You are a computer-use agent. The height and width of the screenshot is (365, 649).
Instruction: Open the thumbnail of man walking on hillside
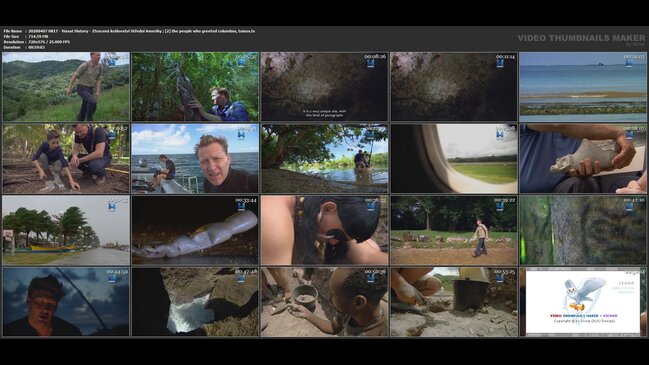click(x=66, y=87)
